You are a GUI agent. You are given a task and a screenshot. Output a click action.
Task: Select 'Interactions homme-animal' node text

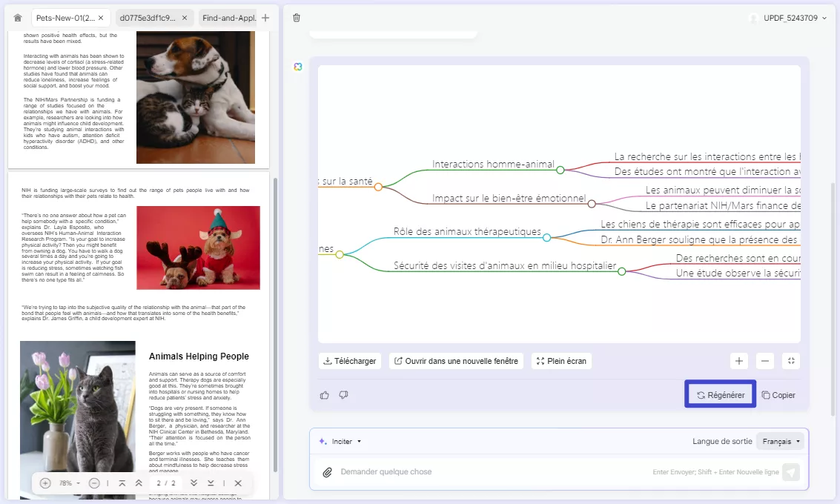pyautogui.click(x=493, y=164)
